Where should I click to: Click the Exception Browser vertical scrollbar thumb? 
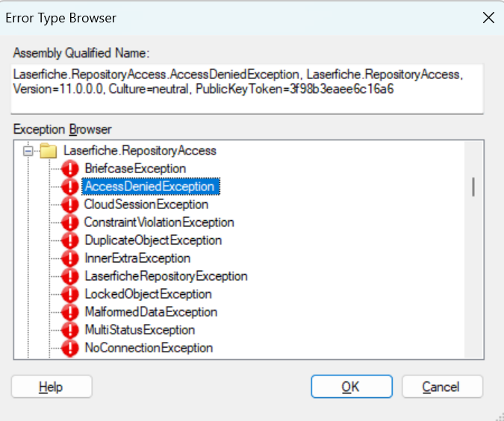(x=473, y=187)
